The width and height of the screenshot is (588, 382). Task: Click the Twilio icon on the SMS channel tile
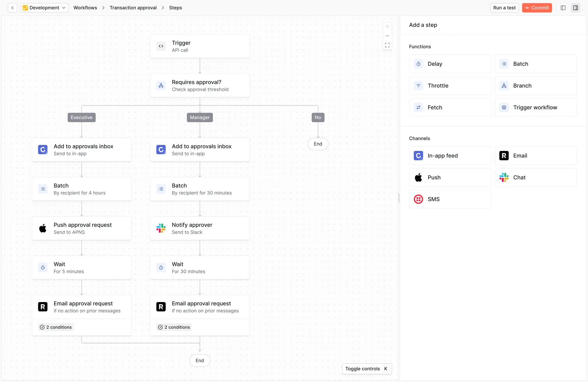pyautogui.click(x=418, y=199)
